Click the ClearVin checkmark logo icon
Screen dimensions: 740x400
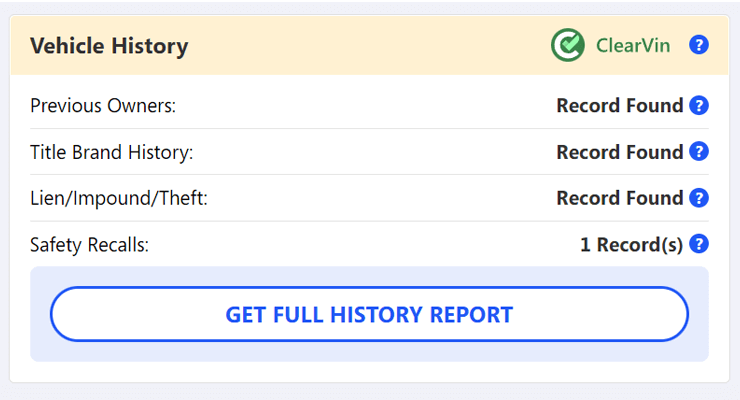(x=568, y=45)
